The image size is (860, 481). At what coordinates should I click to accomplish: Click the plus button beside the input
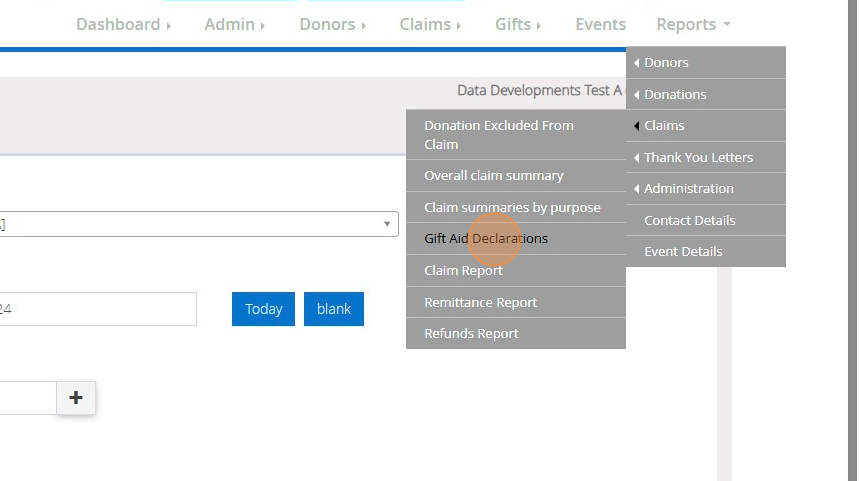[76, 398]
